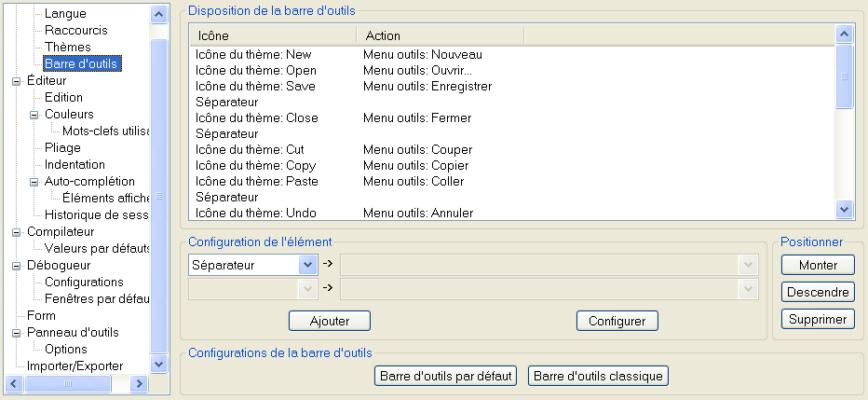Move item down with Descendre
The image size is (868, 400).
(819, 292)
